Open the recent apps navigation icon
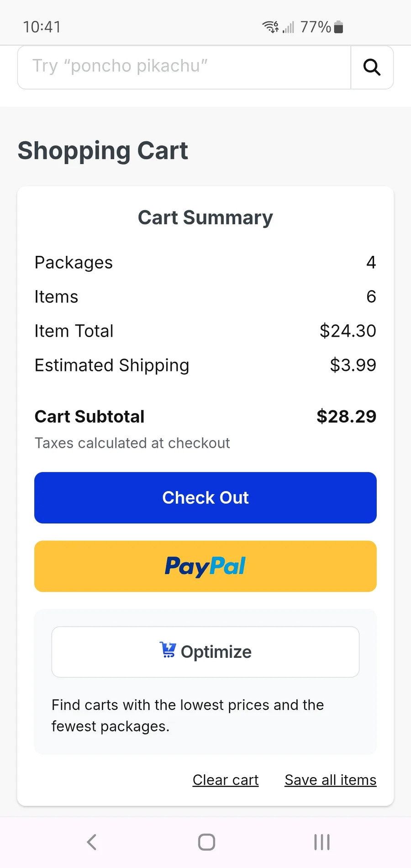 [x=321, y=842]
